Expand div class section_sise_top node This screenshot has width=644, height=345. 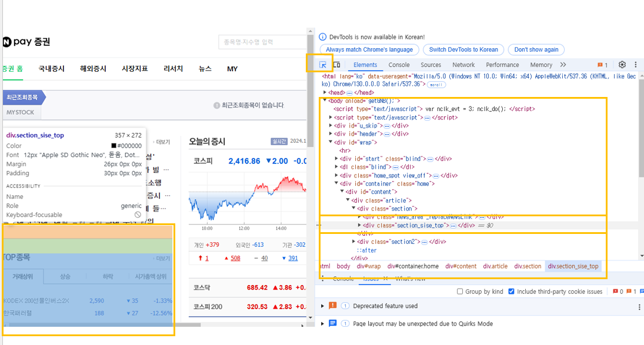click(359, 225)
